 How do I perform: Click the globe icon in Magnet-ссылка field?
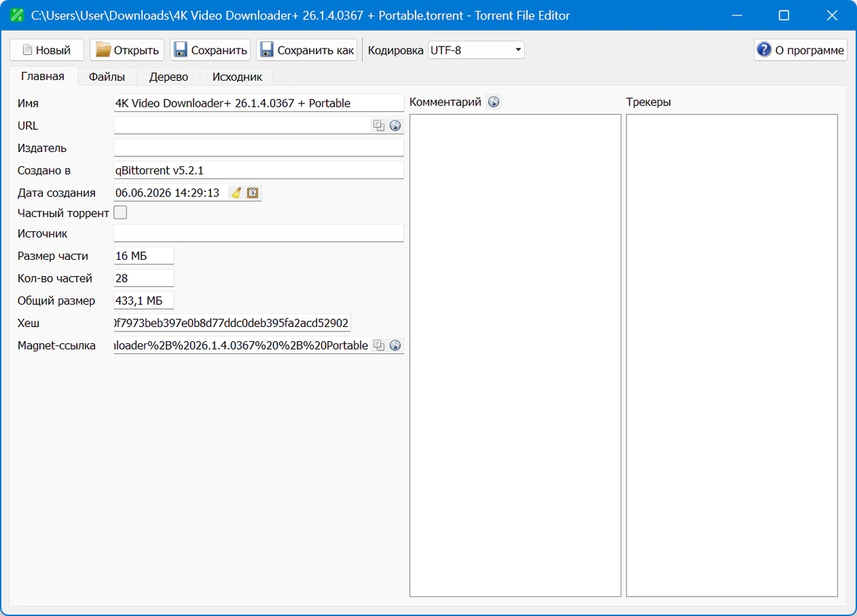tap(395, 345)
